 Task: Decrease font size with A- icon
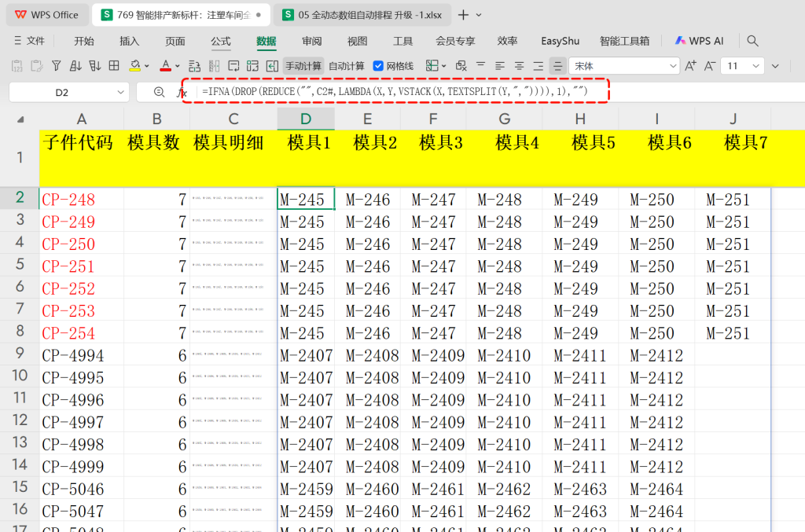point(710,66)
